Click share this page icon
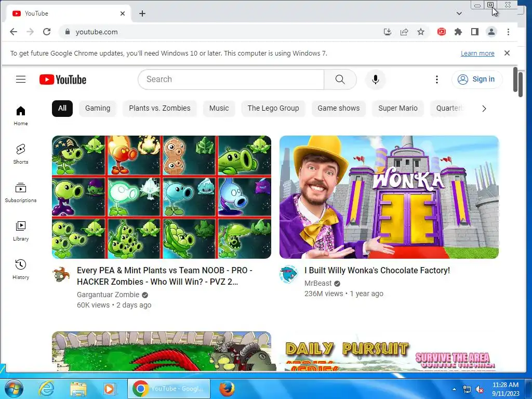532x399 pixels. point(404,32)
